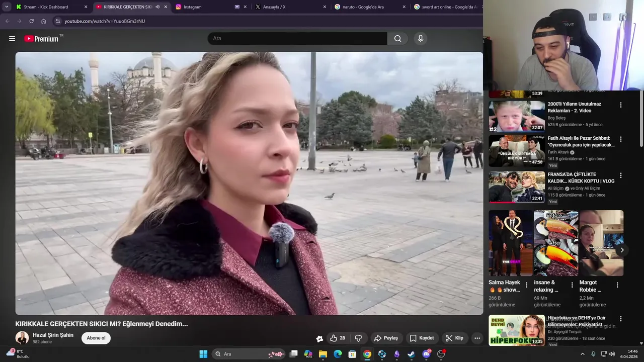Open options for insane & relaxing short
Screen dimensions: 644x362
pos(572,285)
